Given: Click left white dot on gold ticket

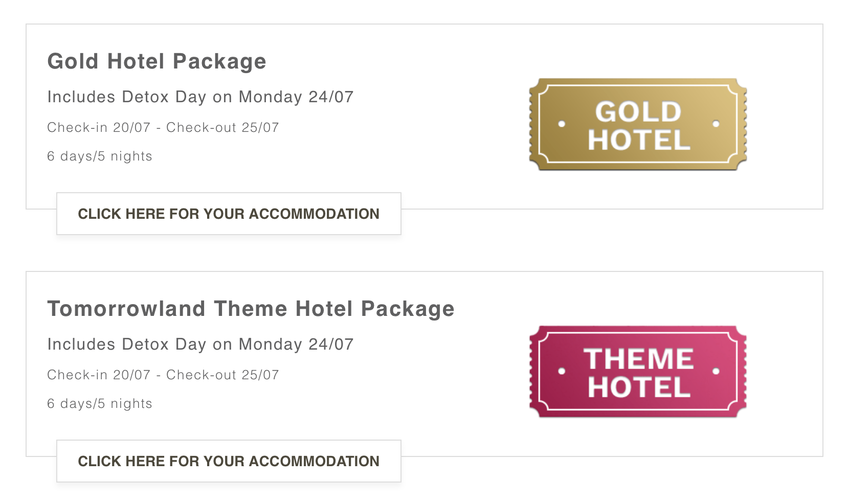Looking at the screenshot, I should 561,124.
